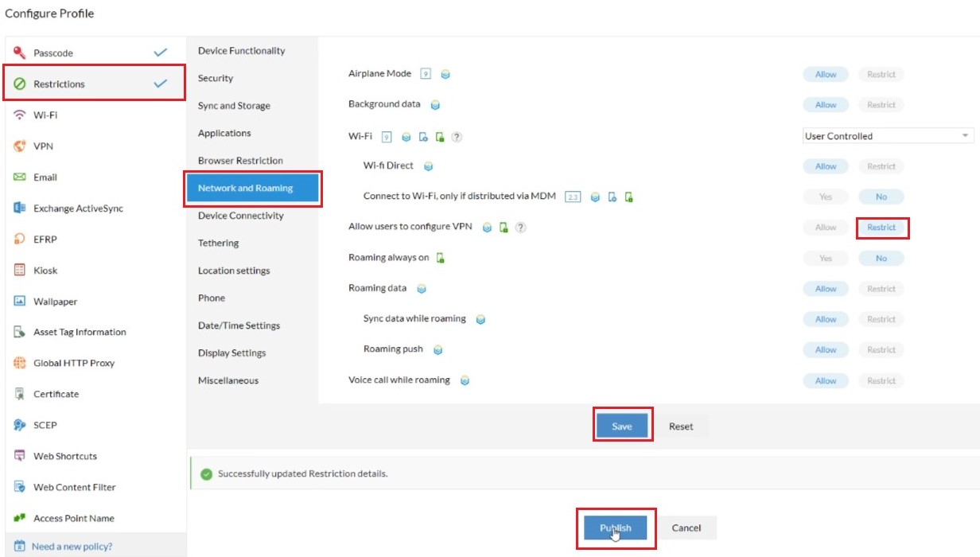Click the Knox icon beside Background data

point(435,105)
